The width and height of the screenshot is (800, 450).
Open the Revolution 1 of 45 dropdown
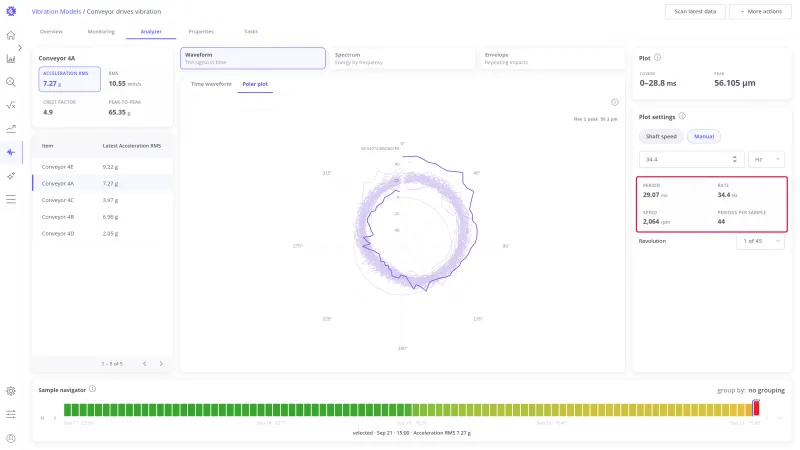click(x=761, y=241)
